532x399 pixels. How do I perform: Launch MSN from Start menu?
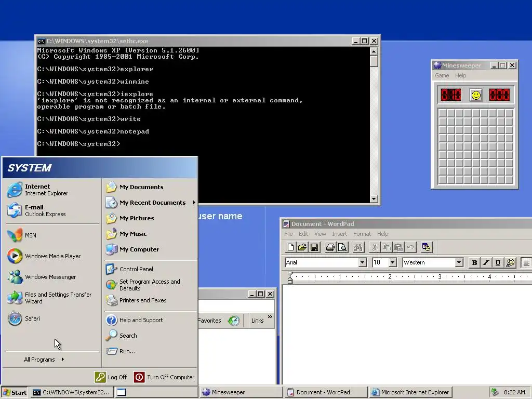(x=52, y=235)
